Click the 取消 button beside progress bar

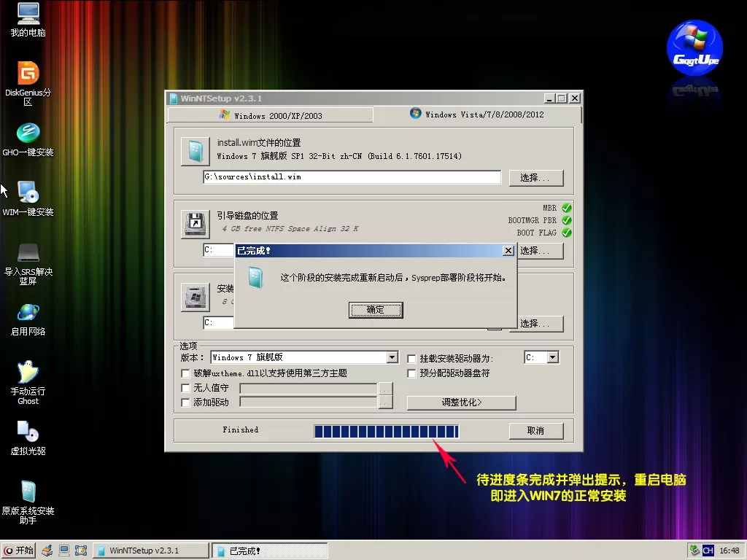click(535, 431)
